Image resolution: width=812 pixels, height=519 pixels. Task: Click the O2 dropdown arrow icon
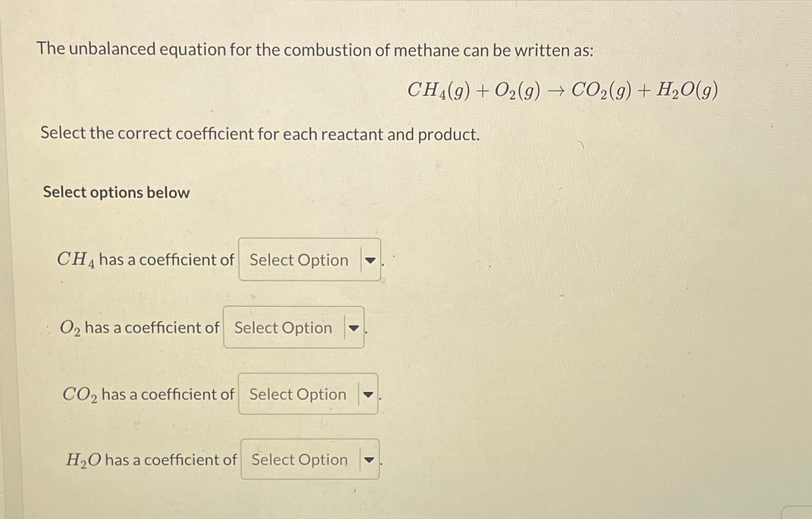(355, 329)
